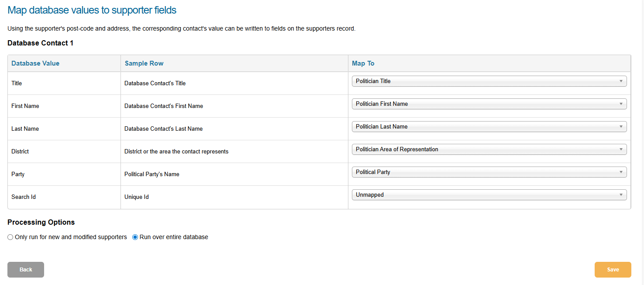Screen dimensions: 644x285
Task: Click the Back button
Action: 25,269
